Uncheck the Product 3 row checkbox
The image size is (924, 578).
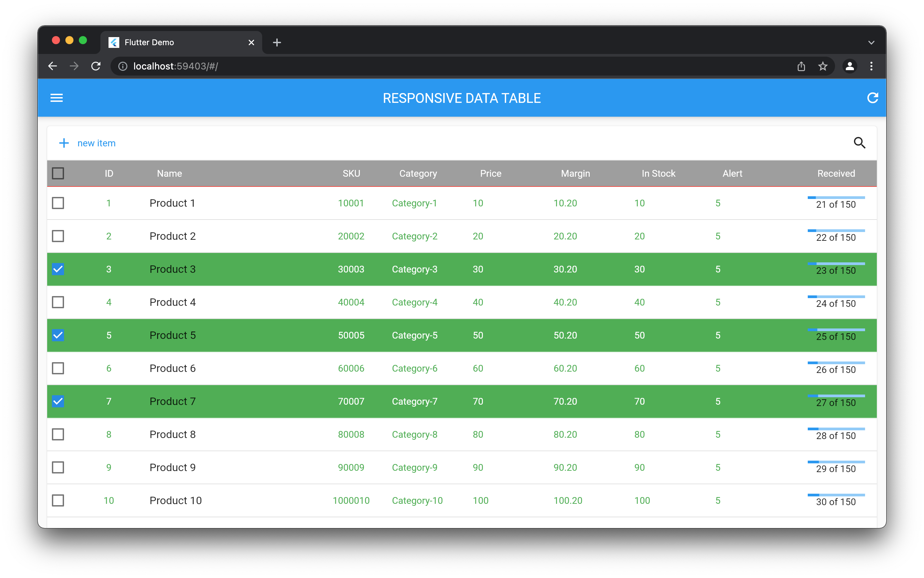tap(58, 269)
